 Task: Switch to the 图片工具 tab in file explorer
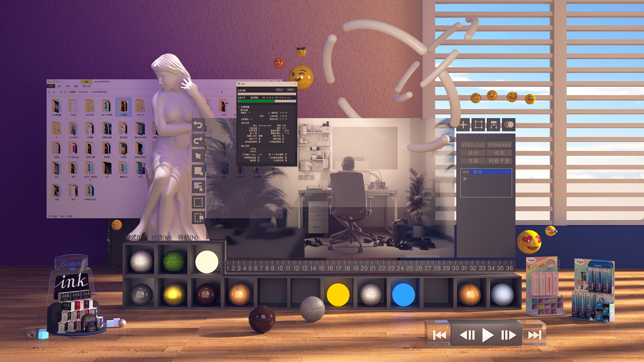coord(86,86)
